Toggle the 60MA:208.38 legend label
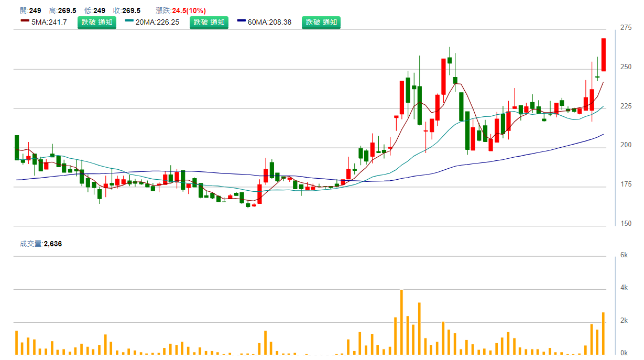Image resolution: width=644 pixels, height=360 pixels. tap(269, 22)
